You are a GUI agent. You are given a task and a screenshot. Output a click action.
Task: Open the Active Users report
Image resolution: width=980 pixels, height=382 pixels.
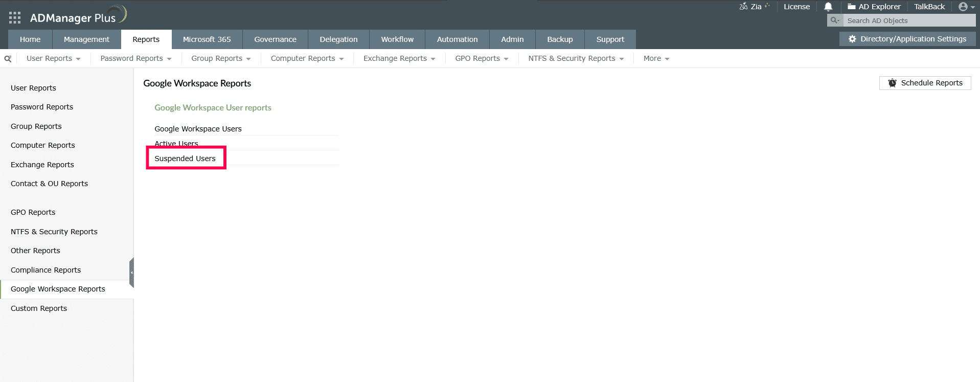click(x=176, y=144)
